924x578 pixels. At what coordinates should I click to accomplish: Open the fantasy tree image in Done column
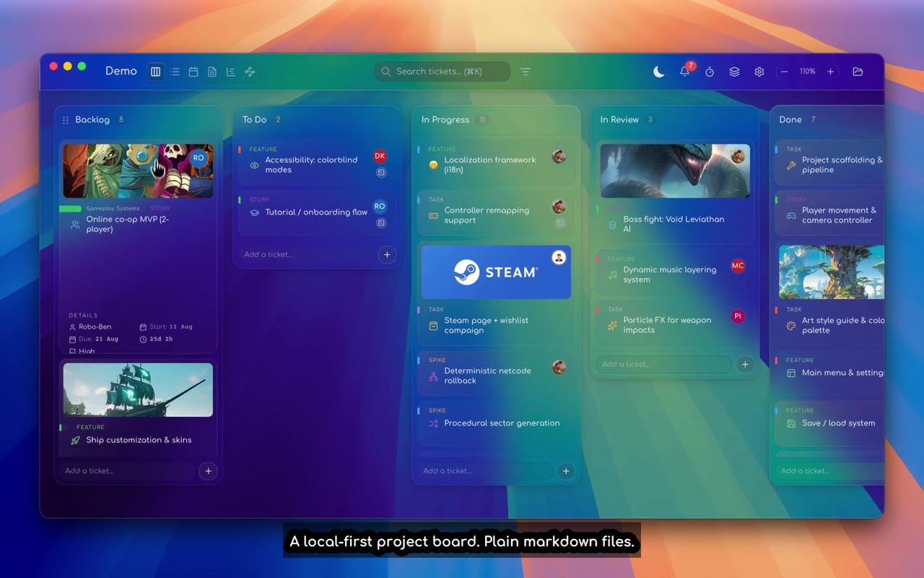[832, 272]
